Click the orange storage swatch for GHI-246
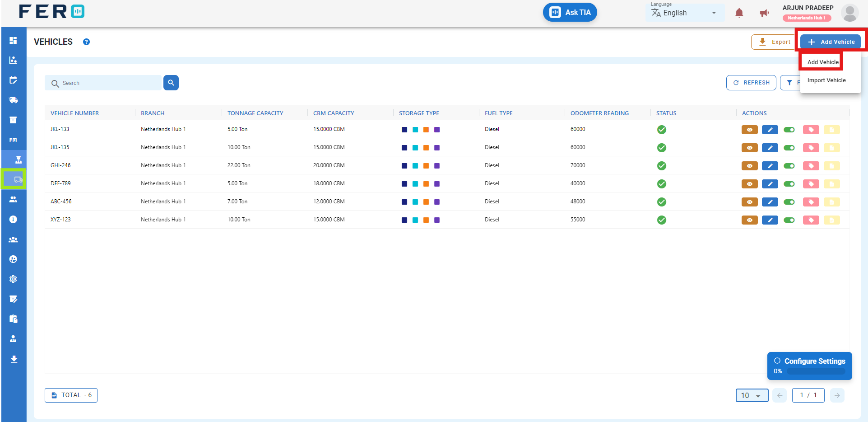Image resolution: width=868 pixels, height=422 pixels. 426,166
